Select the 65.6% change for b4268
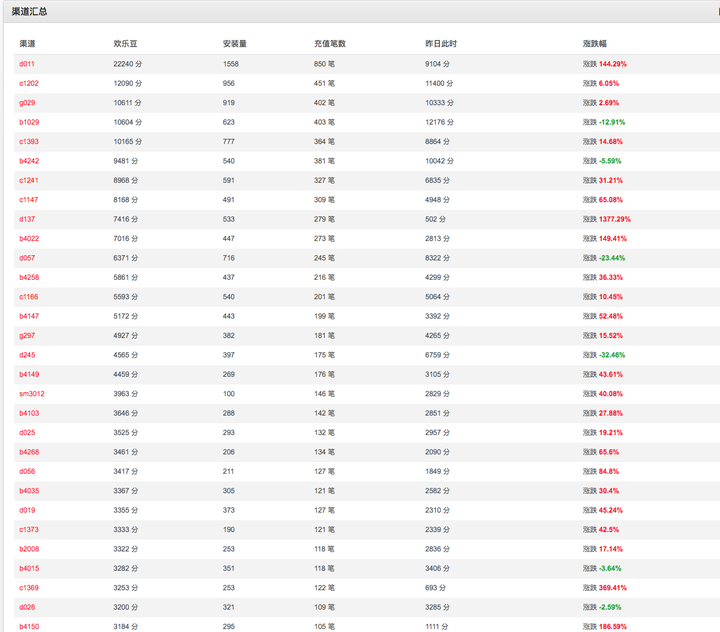Viewport: 720px width, 632px height. 609,452
